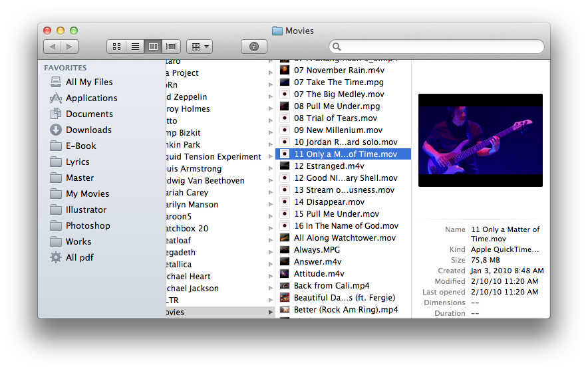Click the Better (Rock Am Ring).mp4 icon
The image size is (588, 371).
(285, 310)
